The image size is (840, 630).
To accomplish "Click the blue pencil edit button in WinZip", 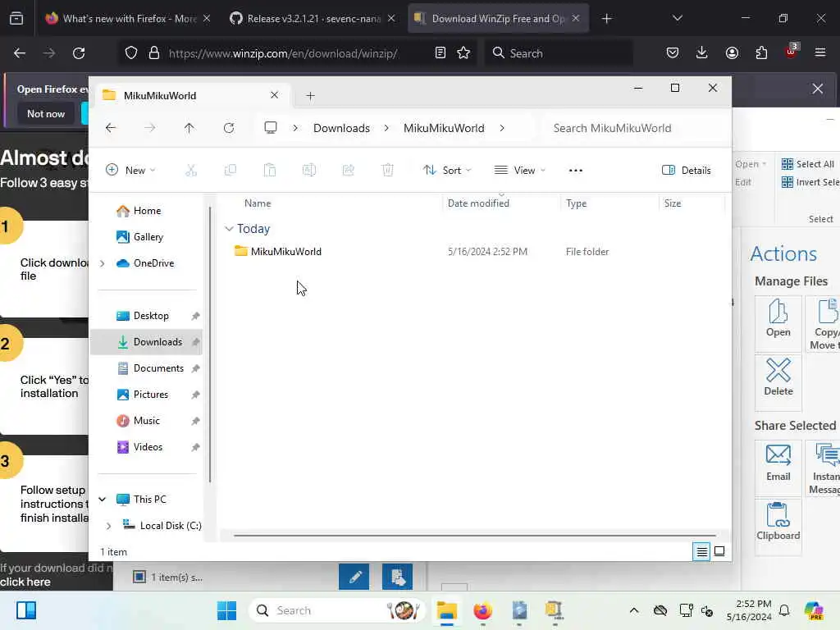I will coord(354,577).
